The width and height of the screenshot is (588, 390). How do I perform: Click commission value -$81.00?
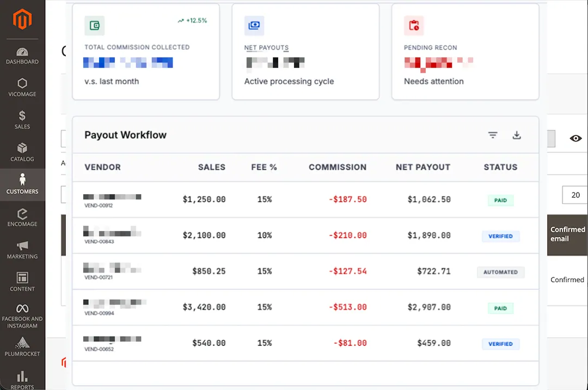[350, 343]
